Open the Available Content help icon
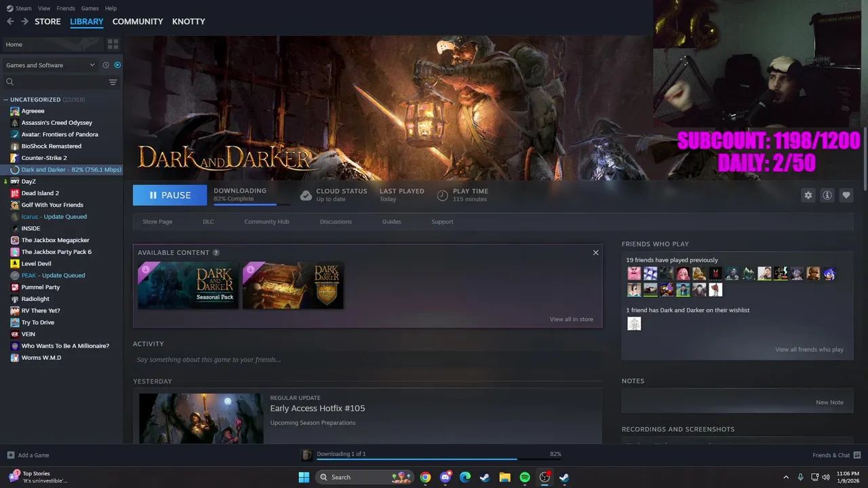This screenshot has height=488, width=868. click(216, 252)
